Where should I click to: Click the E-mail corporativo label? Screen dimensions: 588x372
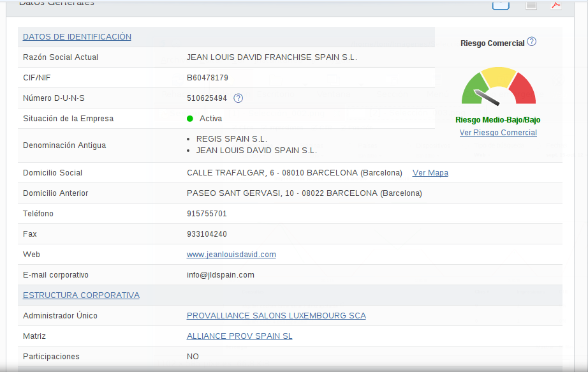[x=56, y=275]
